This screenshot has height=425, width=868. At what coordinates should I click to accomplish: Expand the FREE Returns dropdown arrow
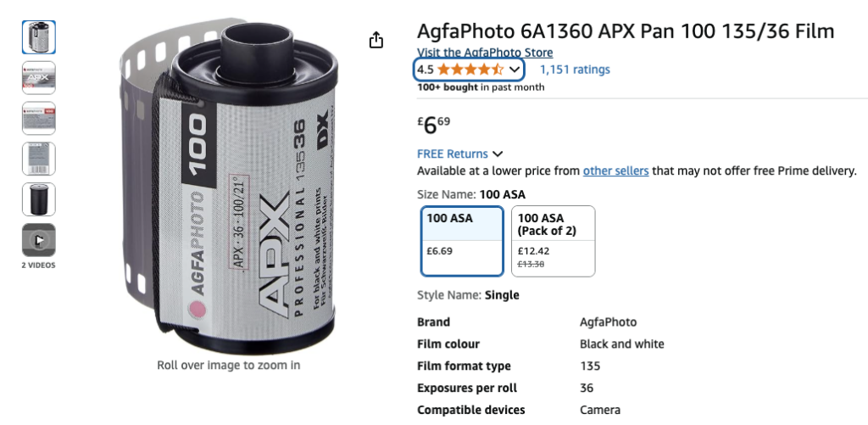(498, 154)
